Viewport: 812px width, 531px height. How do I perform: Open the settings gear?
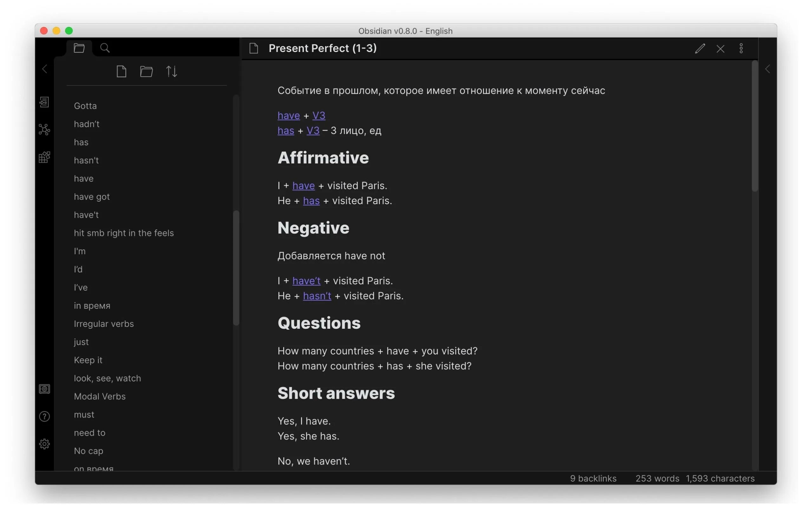pos(44,444)
